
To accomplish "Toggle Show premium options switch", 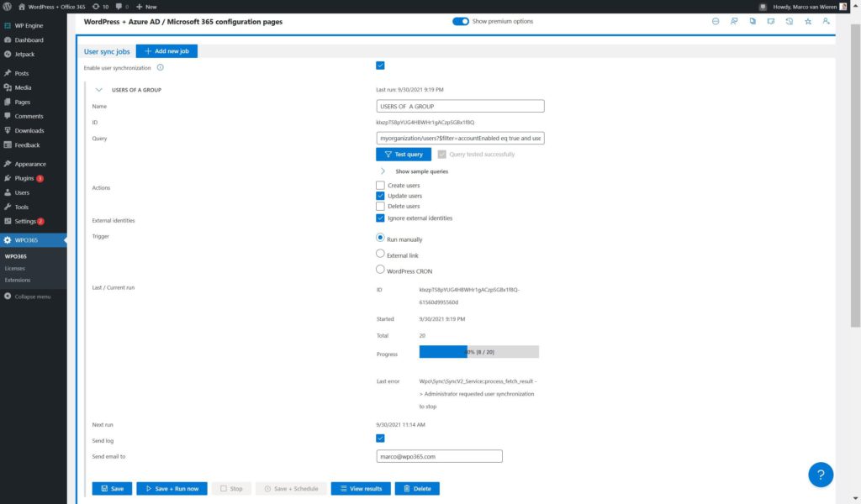I will coord(461,21).
